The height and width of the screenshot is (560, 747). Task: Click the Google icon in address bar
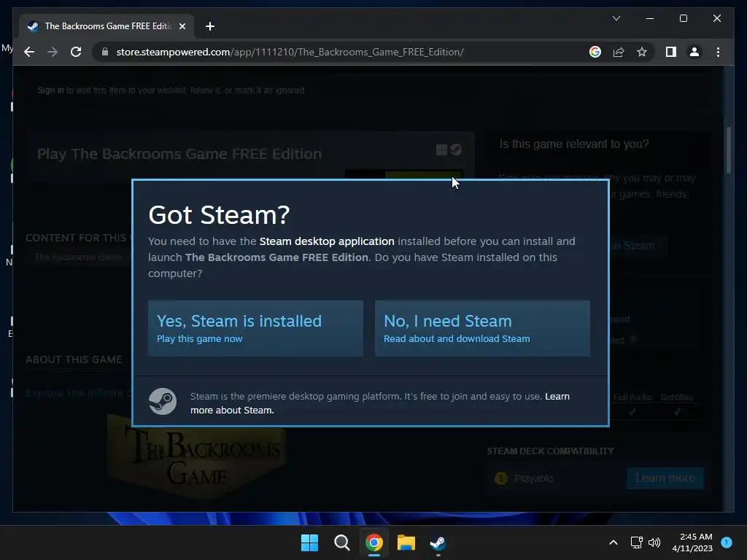click(x=595, y=52)
